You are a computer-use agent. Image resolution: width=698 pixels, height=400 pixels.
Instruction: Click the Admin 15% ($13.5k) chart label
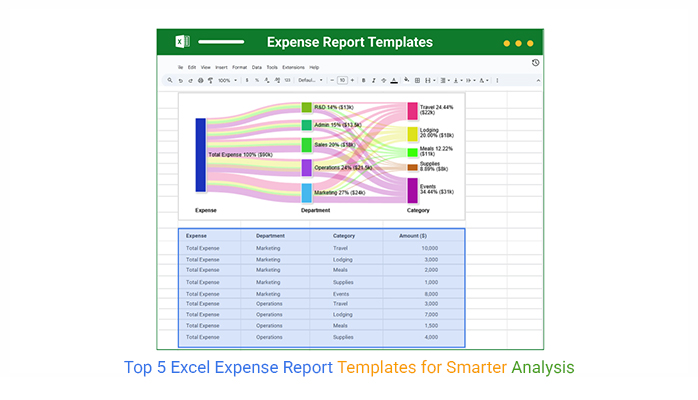pos(338,125)
